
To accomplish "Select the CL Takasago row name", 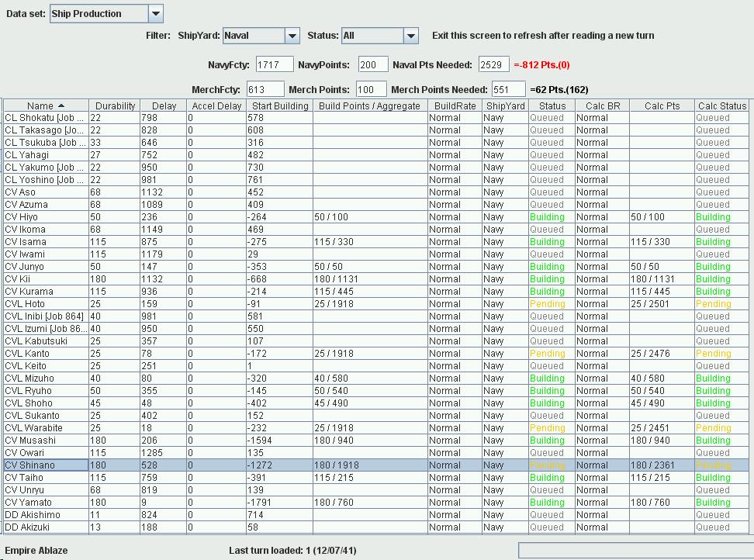I will point(47,130).
